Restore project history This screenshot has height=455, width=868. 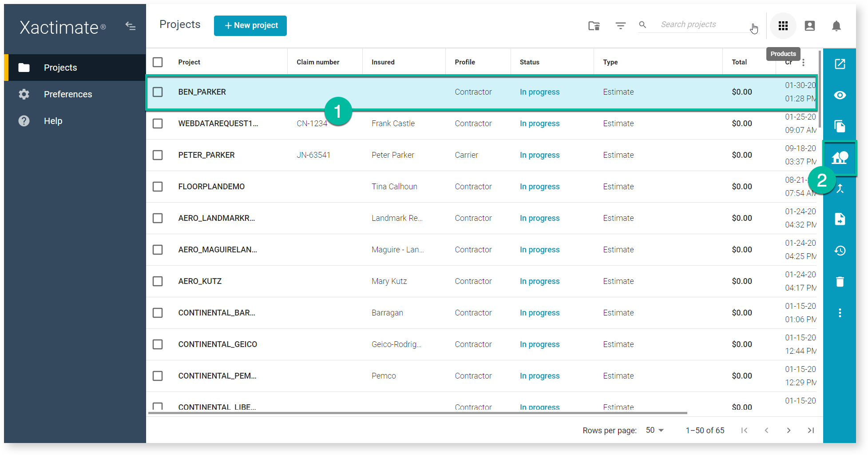pos(840,250)
